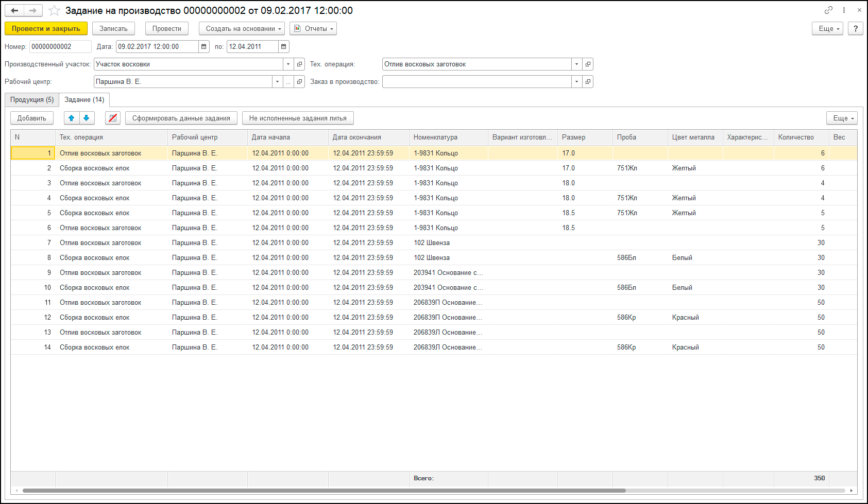868x504 pixels.
Task: Click Сформировать данные задания button
Action: pyautogui.click(x=181, y=118)
